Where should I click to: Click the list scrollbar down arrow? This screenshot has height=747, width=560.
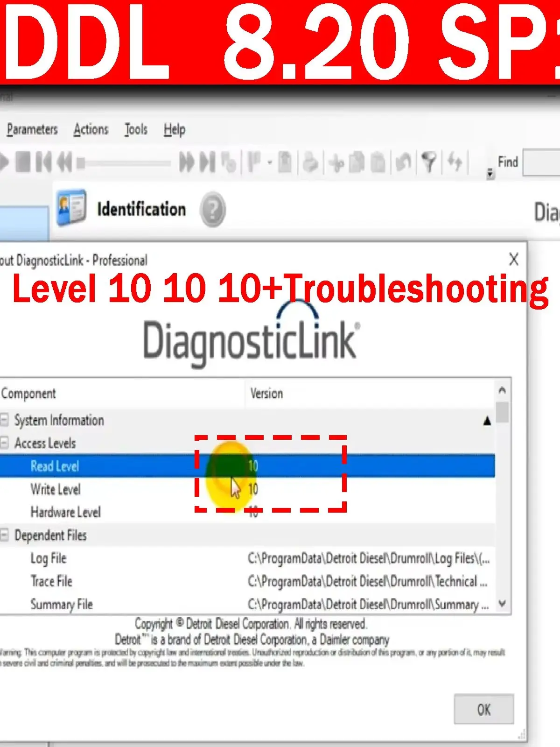pos(502,603)
